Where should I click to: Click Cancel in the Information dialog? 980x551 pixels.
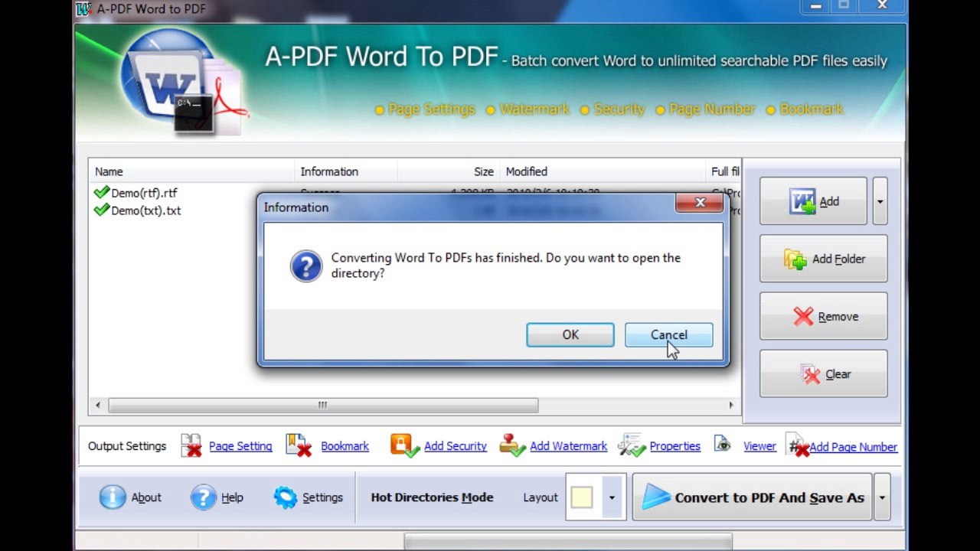click(669, 334)
